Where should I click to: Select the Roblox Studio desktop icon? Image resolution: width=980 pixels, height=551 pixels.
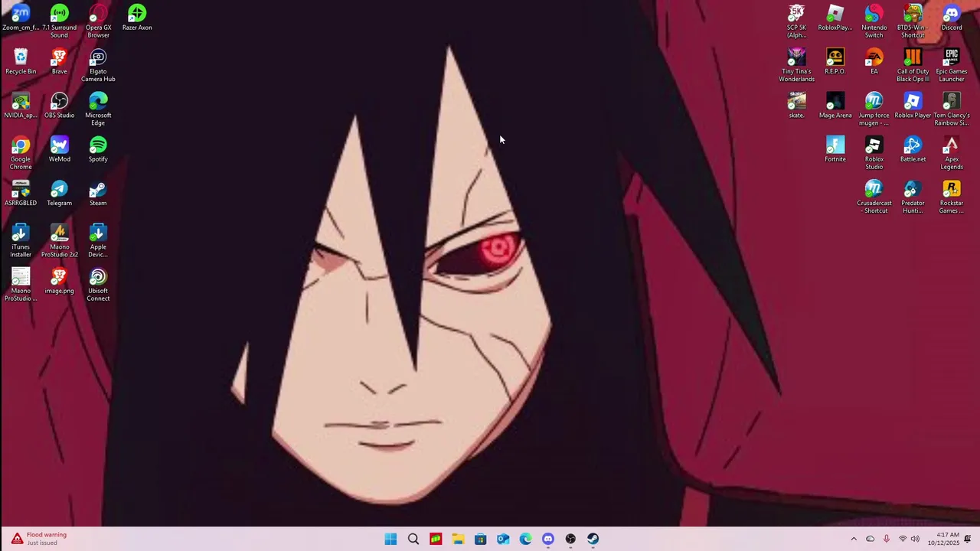(874, 154)
